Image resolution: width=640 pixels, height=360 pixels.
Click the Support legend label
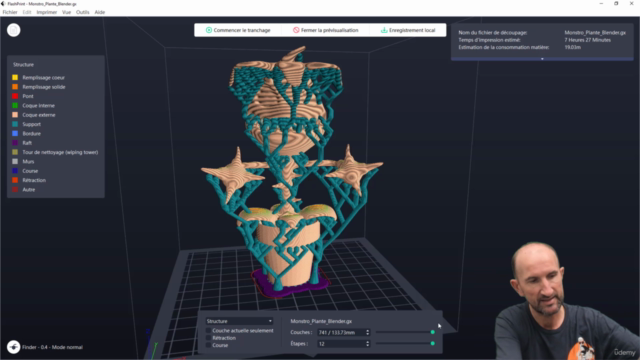31,124
